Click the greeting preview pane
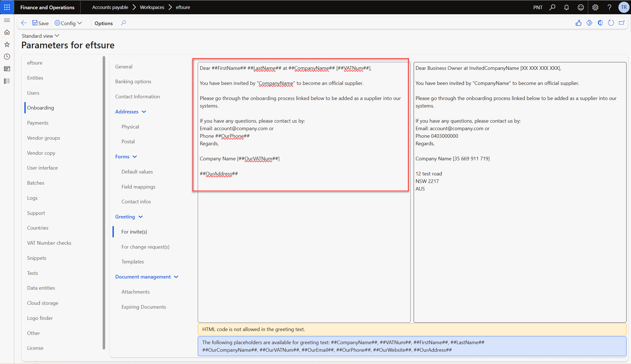The image size is (631, 364). click(x=520, y=192)
